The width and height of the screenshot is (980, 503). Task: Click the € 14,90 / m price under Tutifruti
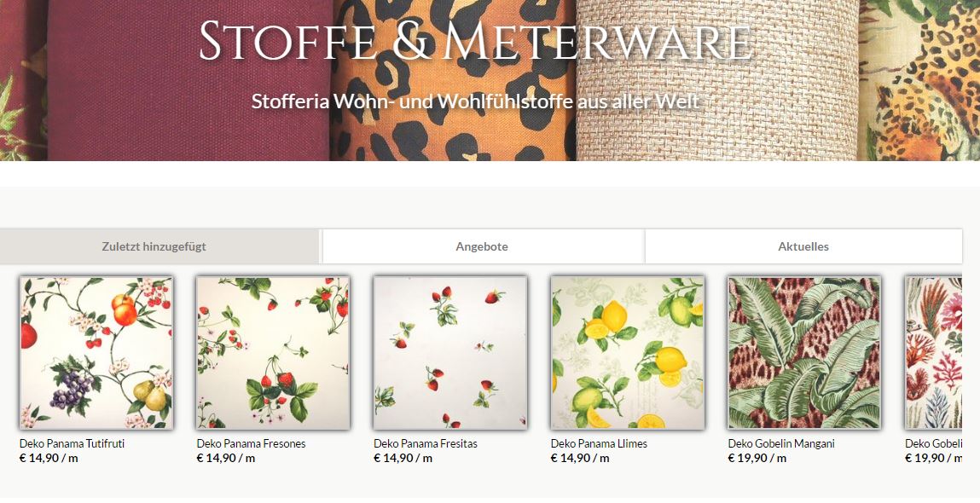(x=49, y=458)
